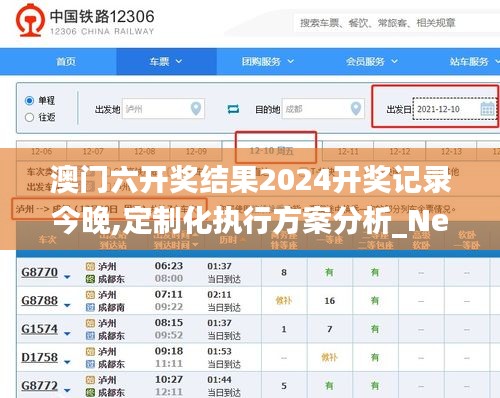
Task: Click the station icon beside G8788 成都南
Action: (90, 307)
